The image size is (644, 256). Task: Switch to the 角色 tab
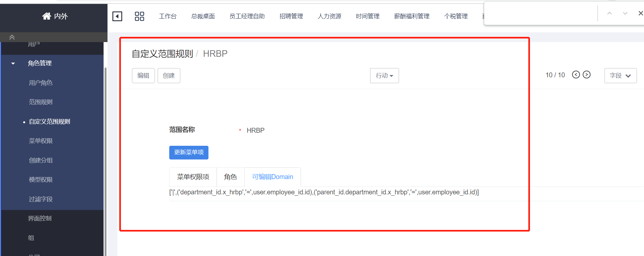[x=230, y=177]
